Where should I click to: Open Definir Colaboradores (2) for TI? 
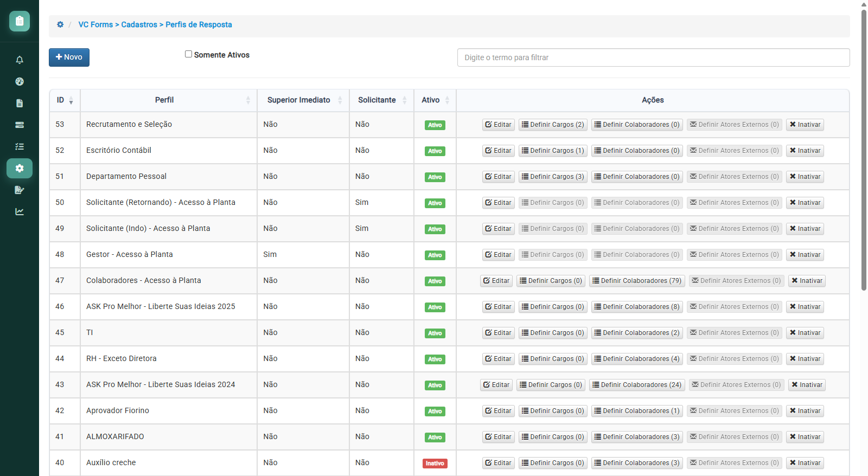[x=637, y=333]
